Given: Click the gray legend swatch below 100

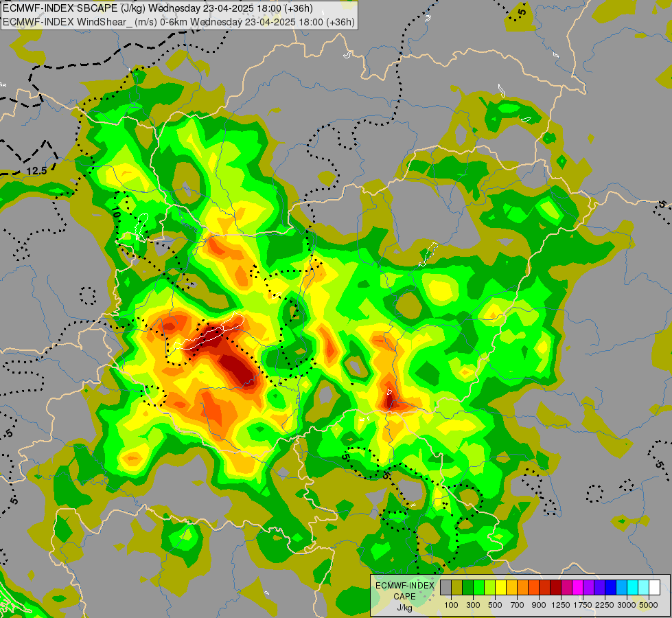Looking at the screenshot, I should pos(446,587).
